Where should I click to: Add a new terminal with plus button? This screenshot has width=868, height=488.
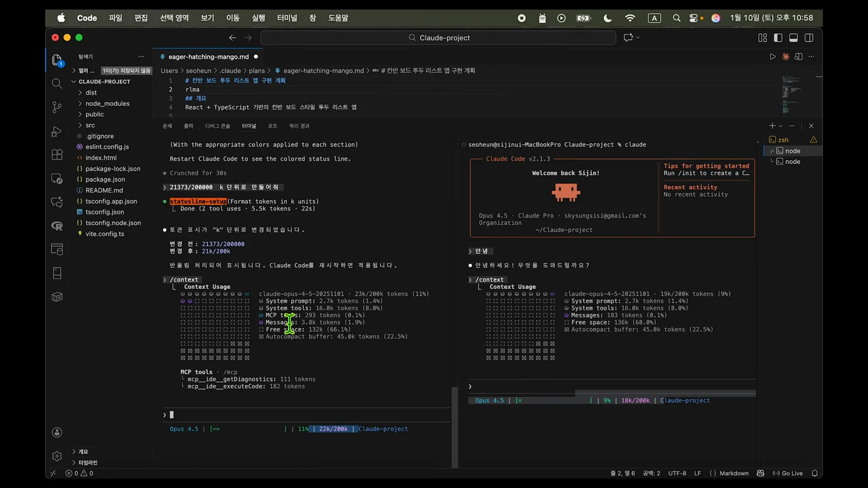(x=772, y=126)
